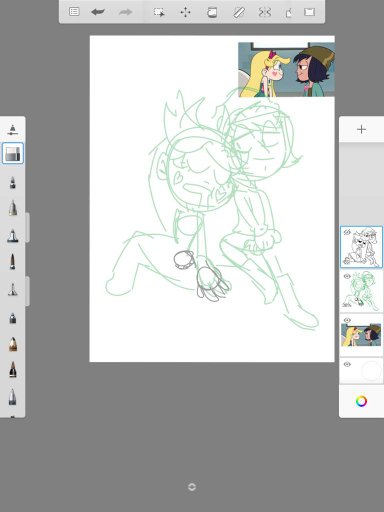Tap the circular UI toggle at the bottom
Viewport: 384px width, 512px height.
[x=192, y=487]
